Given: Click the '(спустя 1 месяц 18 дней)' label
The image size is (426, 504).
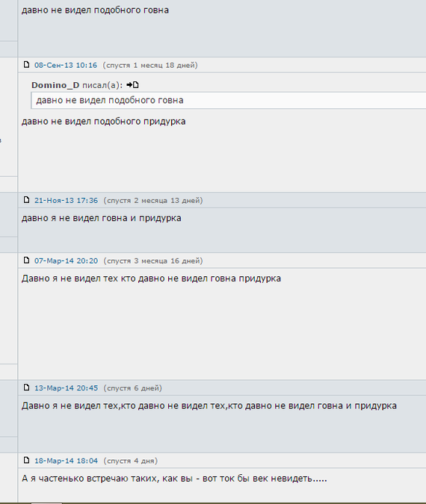Looking at the screenshot, I should coord(150,65).
